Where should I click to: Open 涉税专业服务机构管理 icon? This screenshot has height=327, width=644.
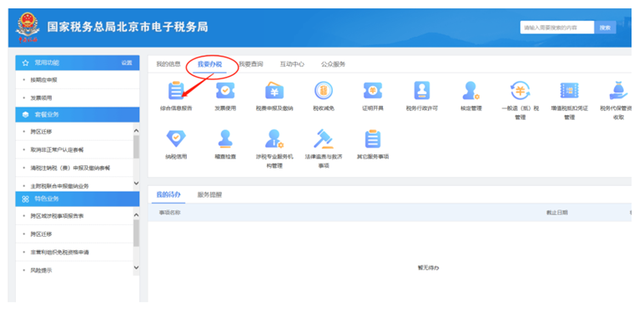click(x=274, y=138)
